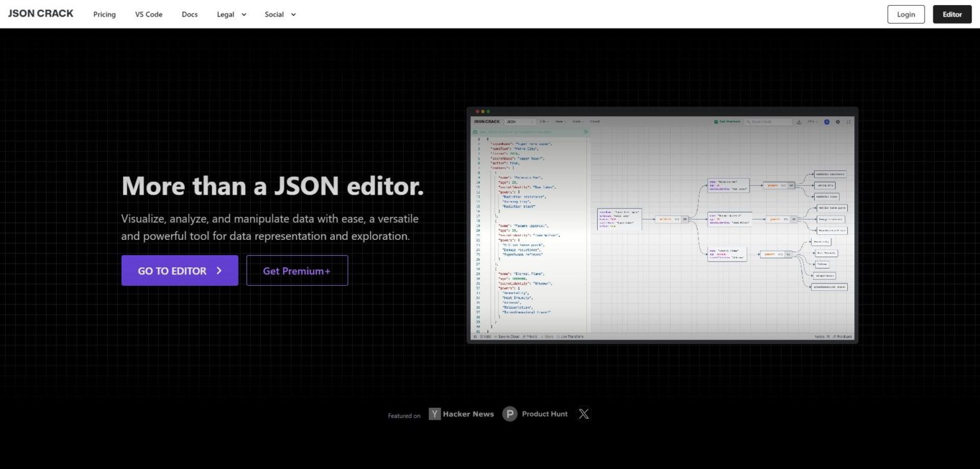Enable Save to Cloud in the status bar
The image size is (980, 469).
pos(509,336)
